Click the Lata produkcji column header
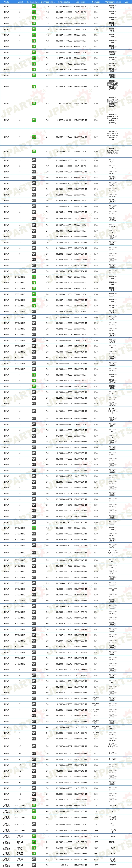This screenshot has width=132, height=868. click(x=64, y=2)
